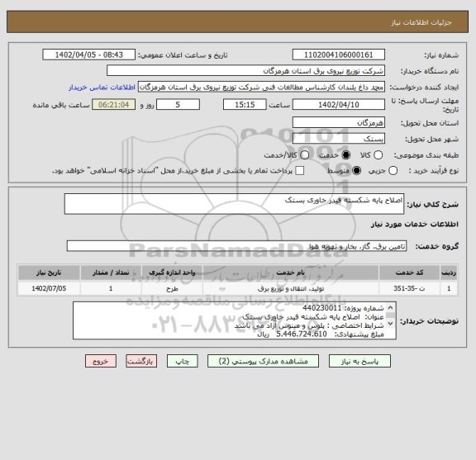Click the شماره نیاز number field
Screen dimensions: 476x460
click(339, 55)
